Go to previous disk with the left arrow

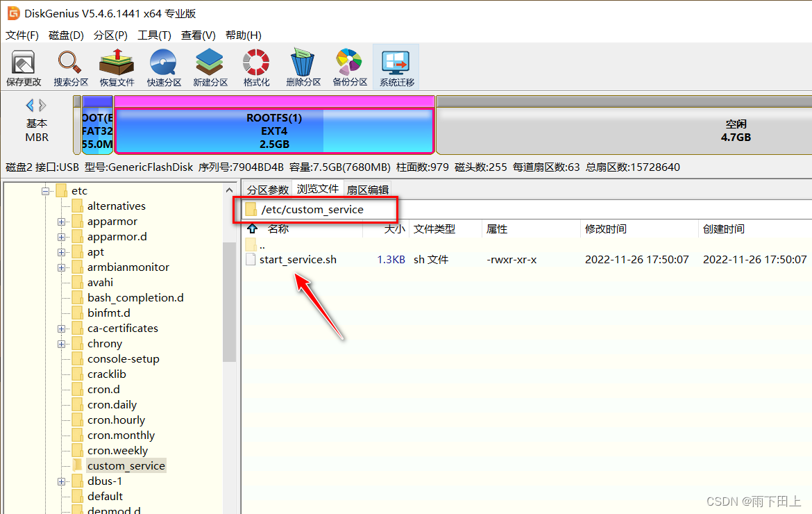point(30,105)
